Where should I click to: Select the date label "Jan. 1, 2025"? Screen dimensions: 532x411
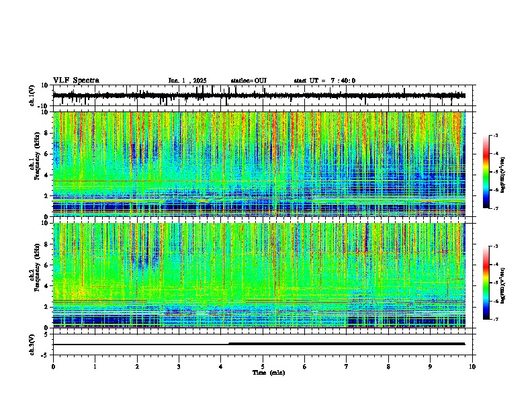pyautogui.click(x=187, y=81)
